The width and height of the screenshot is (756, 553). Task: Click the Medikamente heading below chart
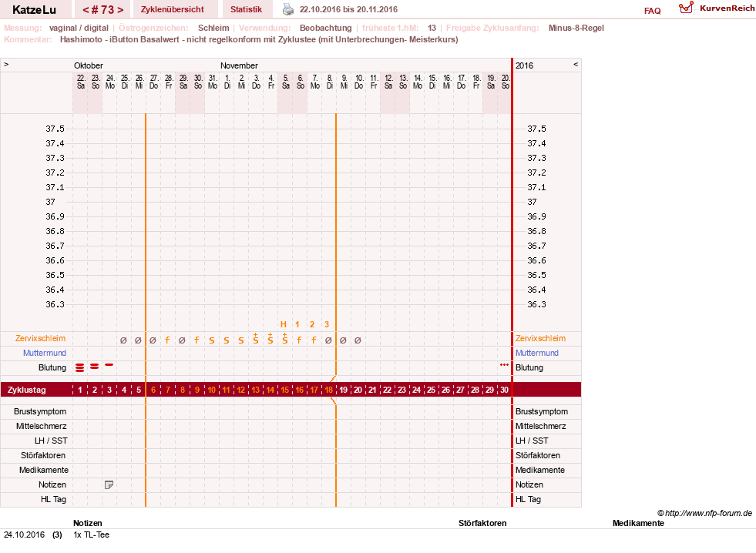[638, 524]
